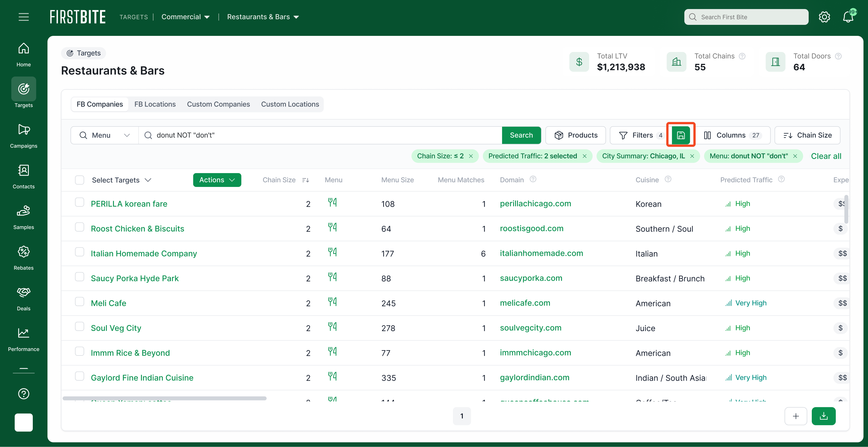Remove the Chain Size ≤ 2 filter
Screen dimensions: 868x447
point(471,156)
